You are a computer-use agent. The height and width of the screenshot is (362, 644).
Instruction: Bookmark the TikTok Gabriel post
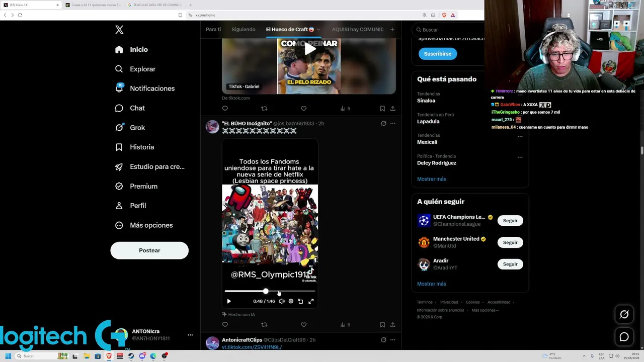coord(382,109)
